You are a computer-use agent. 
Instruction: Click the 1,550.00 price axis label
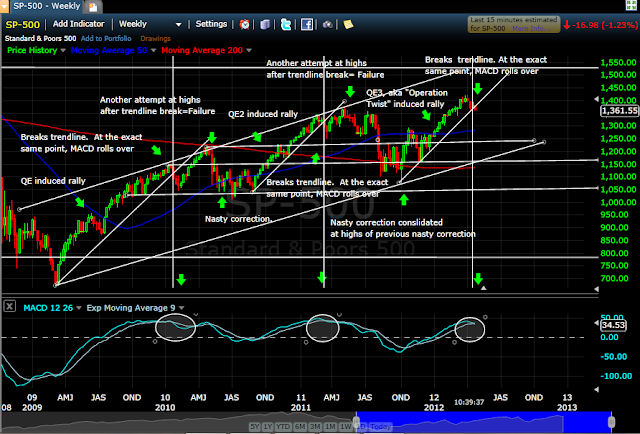coord(618,62)
